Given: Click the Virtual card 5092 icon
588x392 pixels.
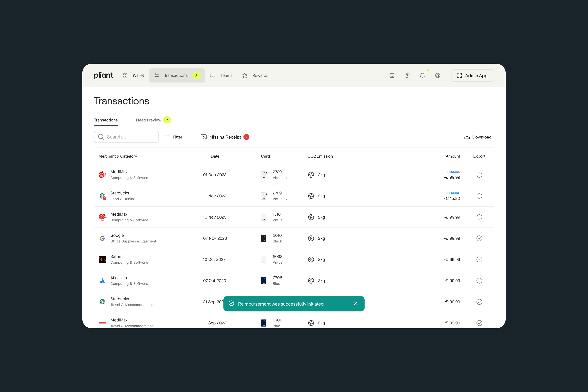Looking at the screenshot, I should 263,260.
